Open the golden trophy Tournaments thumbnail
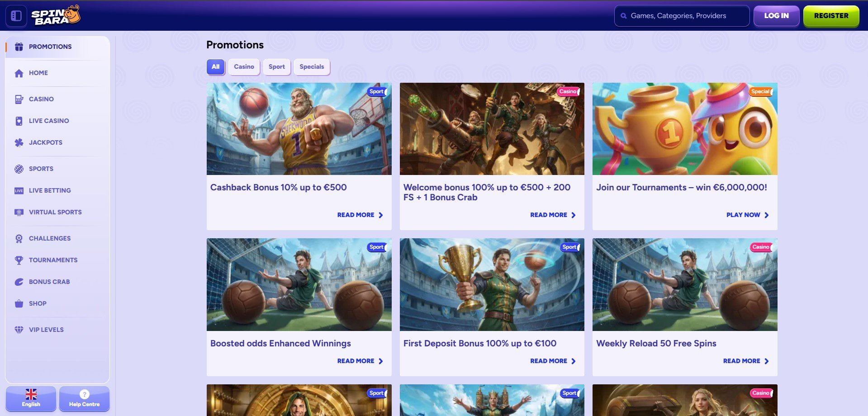868x416 pixels. tap(685, 129)
